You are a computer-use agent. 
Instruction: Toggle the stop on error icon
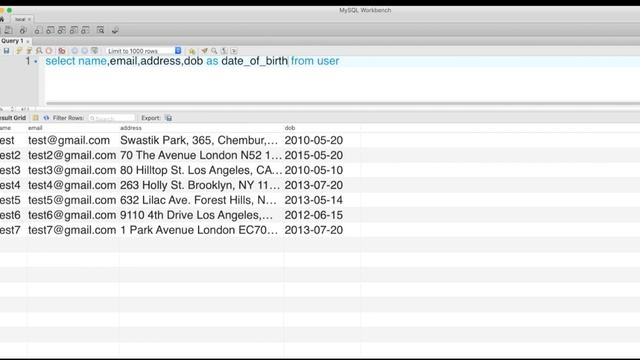[x=62, y=51]
